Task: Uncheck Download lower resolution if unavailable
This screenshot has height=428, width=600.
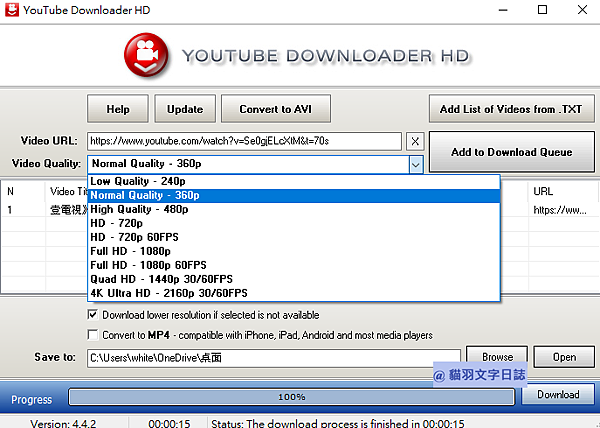Action: 93,315
